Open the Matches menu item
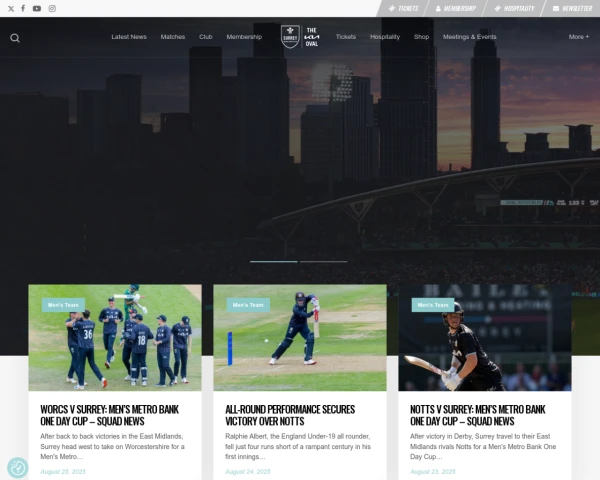The height and width of the screenshot is (480, 600). click(x=173, y=37)
